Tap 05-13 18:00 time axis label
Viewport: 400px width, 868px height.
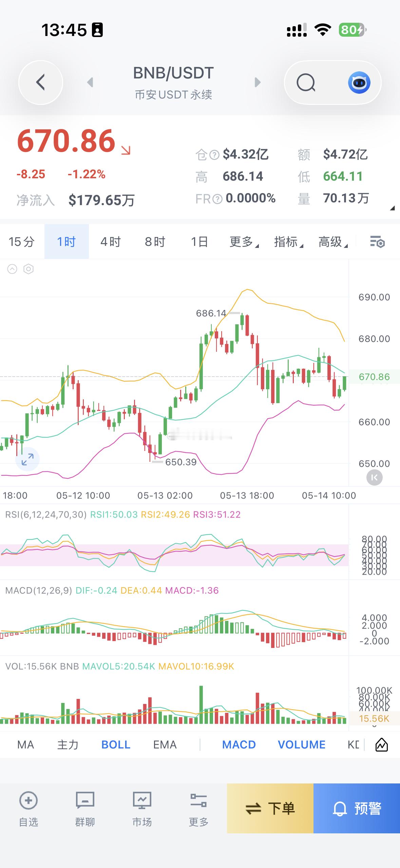pyautogui.click(x=247, y=495)
